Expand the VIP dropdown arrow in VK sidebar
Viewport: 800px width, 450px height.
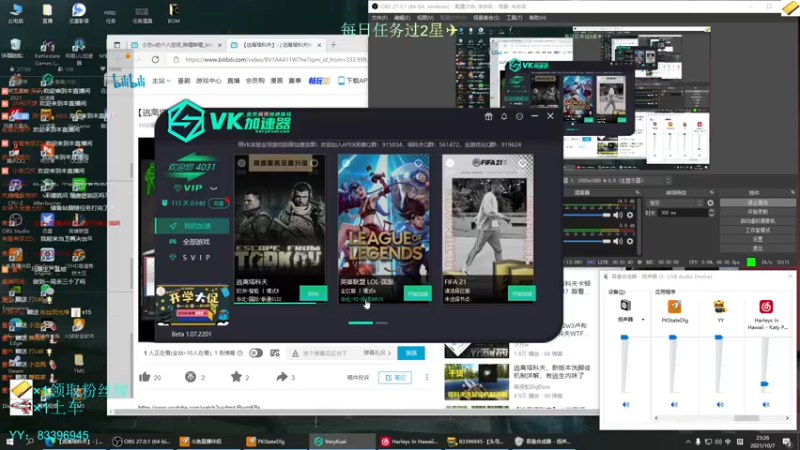click(x=214, y=188)
